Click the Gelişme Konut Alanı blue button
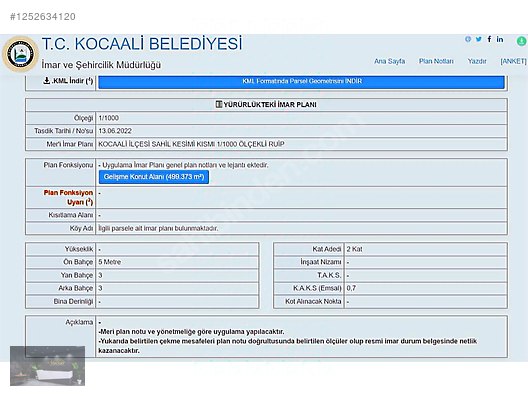This screenshot has height=396, width=528. click(154, 177)
